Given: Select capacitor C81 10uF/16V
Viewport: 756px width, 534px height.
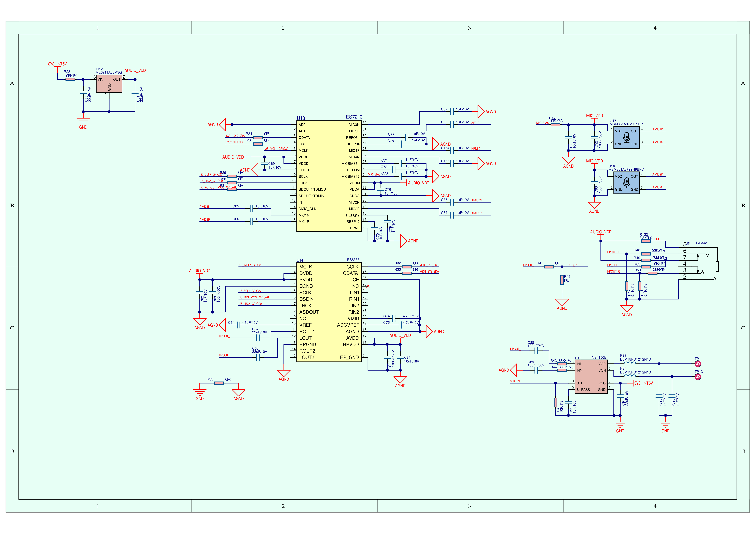Looking at the screenshot, I should pos(400,357).
